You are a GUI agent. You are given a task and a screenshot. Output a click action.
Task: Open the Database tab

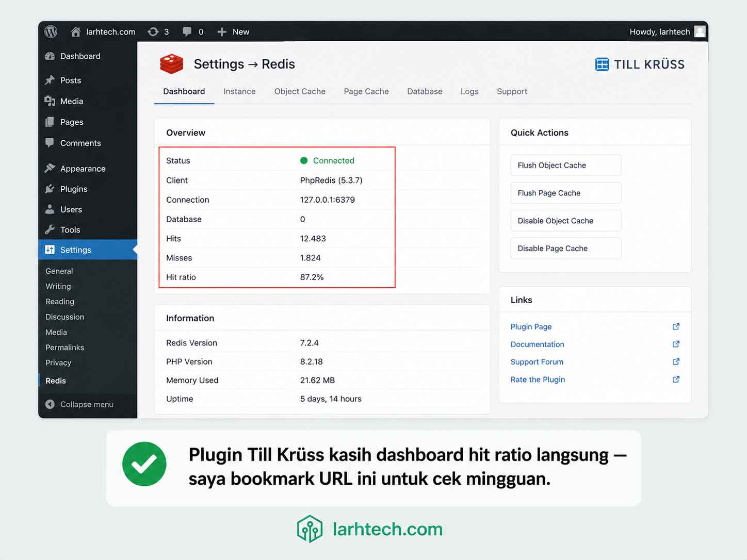[425, 91]
